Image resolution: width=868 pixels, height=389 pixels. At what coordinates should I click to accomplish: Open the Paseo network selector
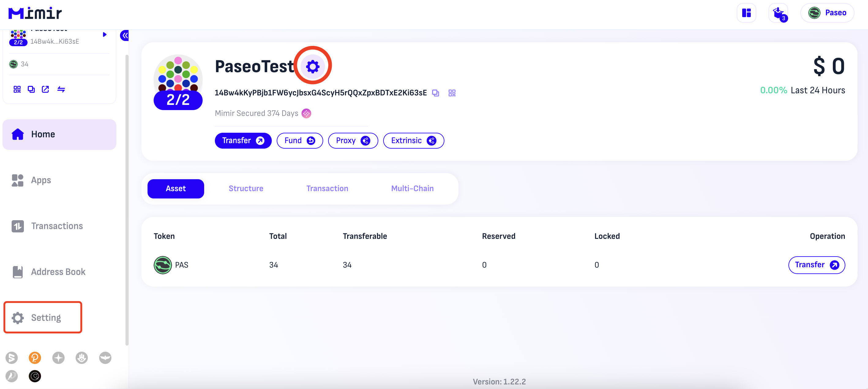[827, 13]
